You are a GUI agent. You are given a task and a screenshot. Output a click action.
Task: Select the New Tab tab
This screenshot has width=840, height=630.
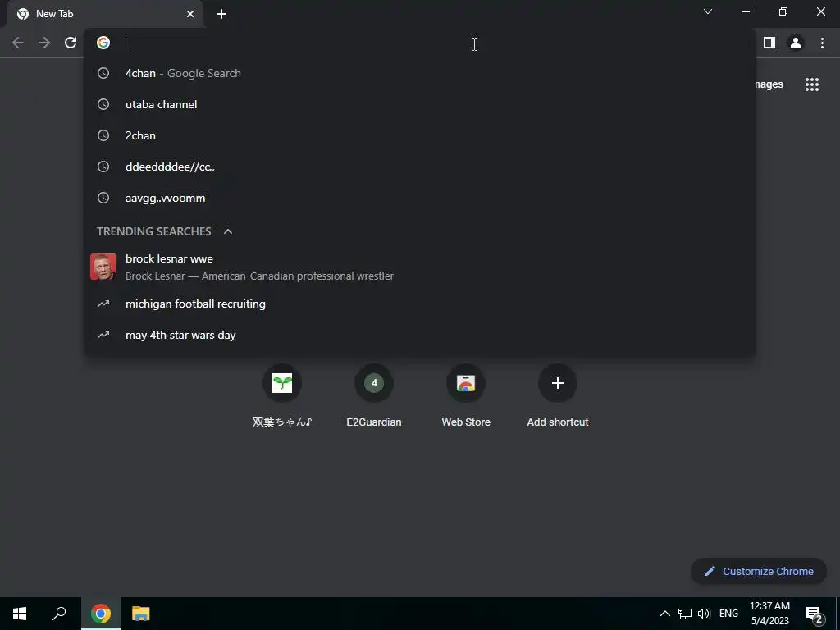104,14
